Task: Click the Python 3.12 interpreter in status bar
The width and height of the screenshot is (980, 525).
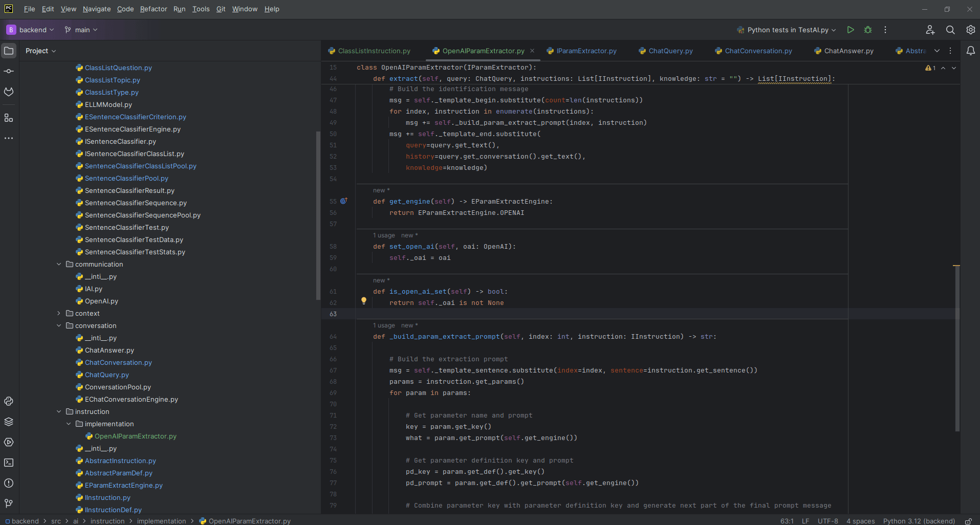Action: [919, 521]
